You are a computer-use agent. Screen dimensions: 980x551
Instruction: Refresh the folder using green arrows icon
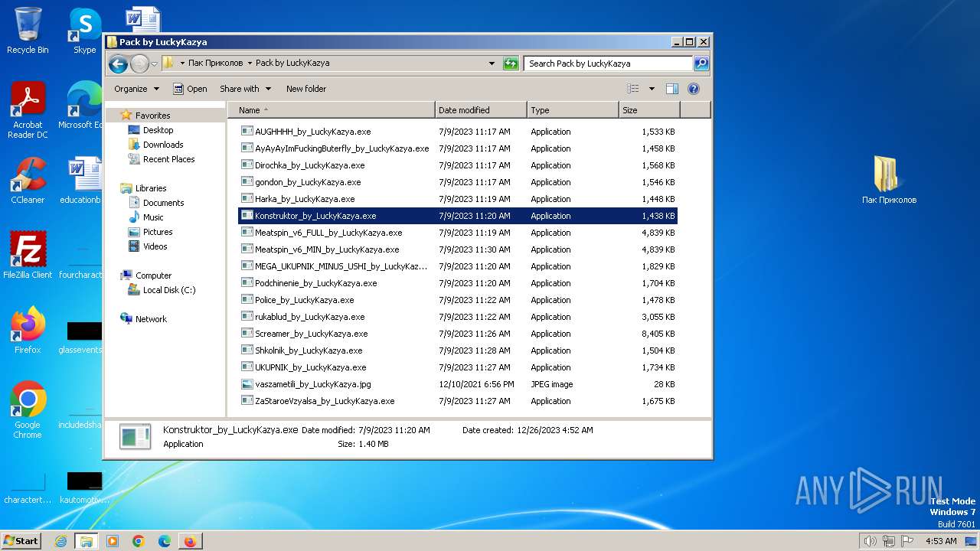click(x=511, y=64)
